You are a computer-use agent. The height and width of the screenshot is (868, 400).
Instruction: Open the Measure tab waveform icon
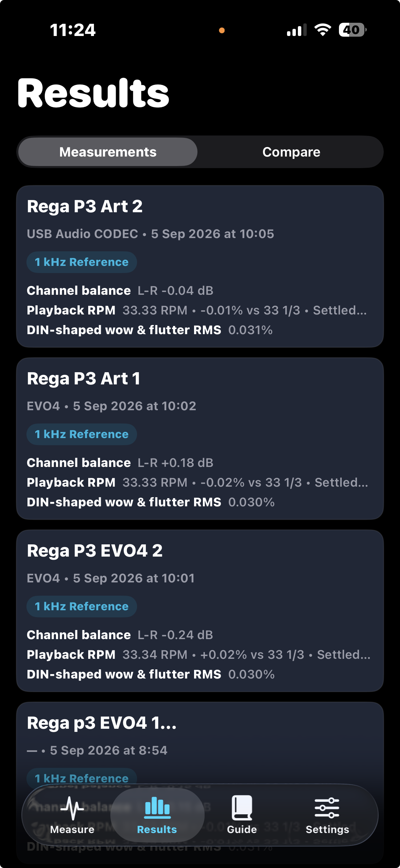pos(72,808)
